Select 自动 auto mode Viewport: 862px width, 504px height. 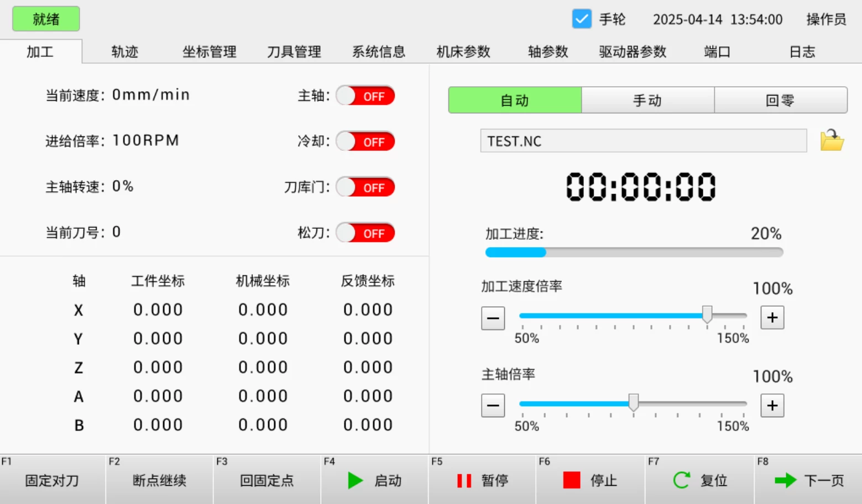(515, 100)
